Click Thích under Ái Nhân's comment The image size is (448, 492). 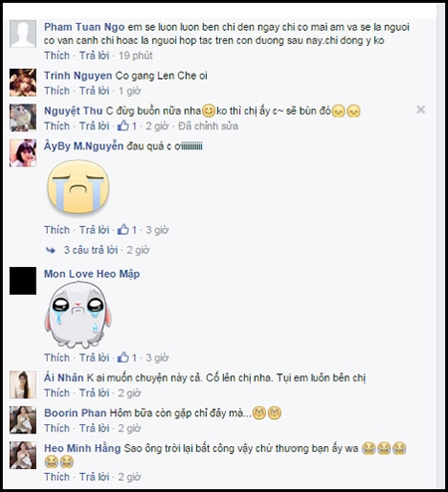click(x=57, y=392)
